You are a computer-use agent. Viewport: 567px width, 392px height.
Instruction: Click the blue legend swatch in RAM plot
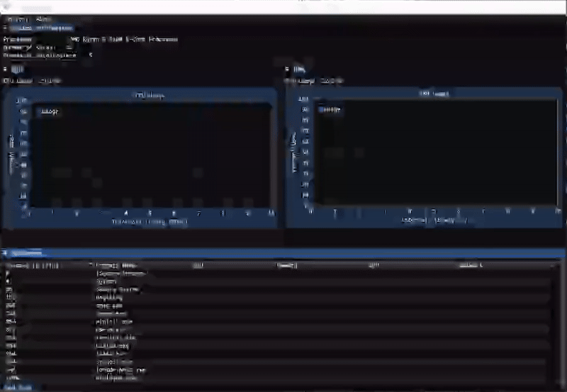[322, 110]
